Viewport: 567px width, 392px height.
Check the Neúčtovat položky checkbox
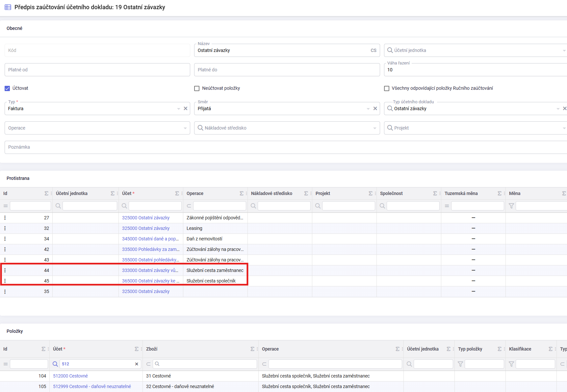197,88
